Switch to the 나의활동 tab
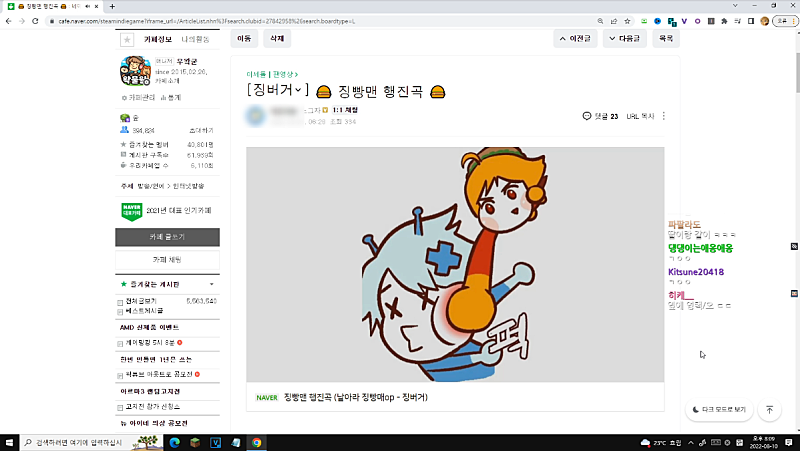Viewport: 800px width, 451px height. (195, 39)
